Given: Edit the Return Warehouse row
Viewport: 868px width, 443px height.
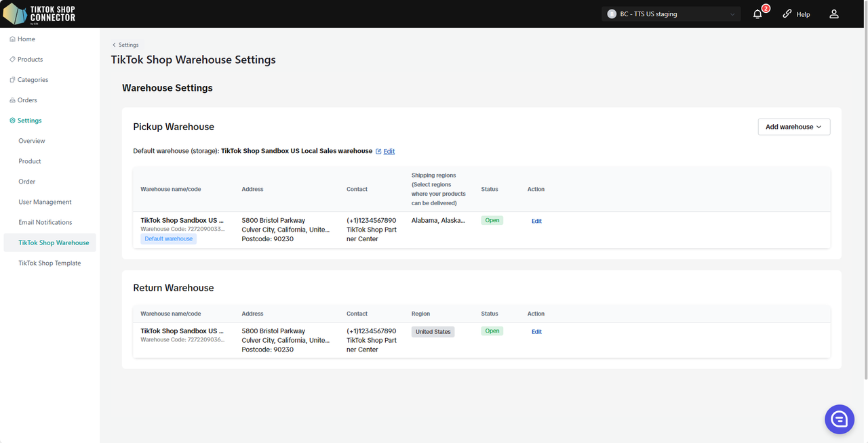Looking at the screenshot, I should (x=536, y=332).
